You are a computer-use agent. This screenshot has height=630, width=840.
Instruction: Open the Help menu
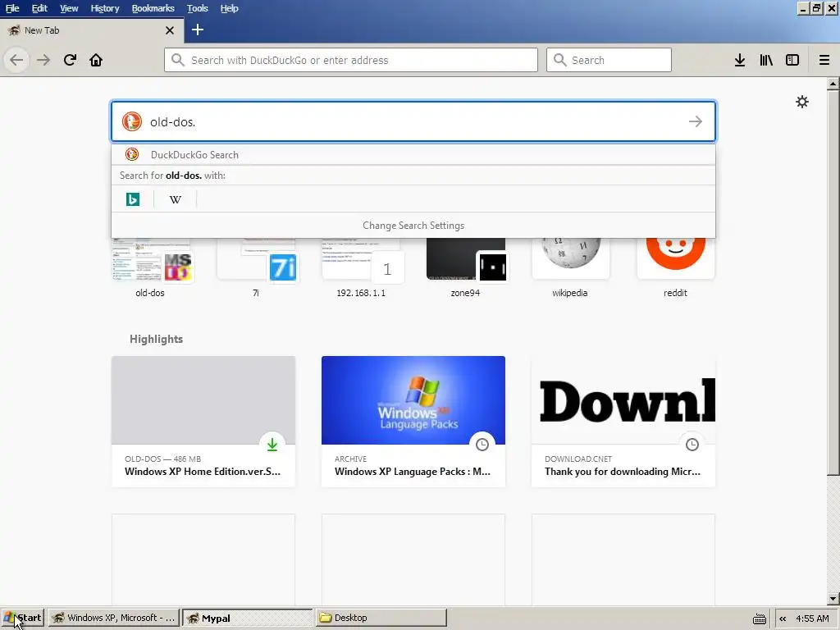(x=230, y=8)
